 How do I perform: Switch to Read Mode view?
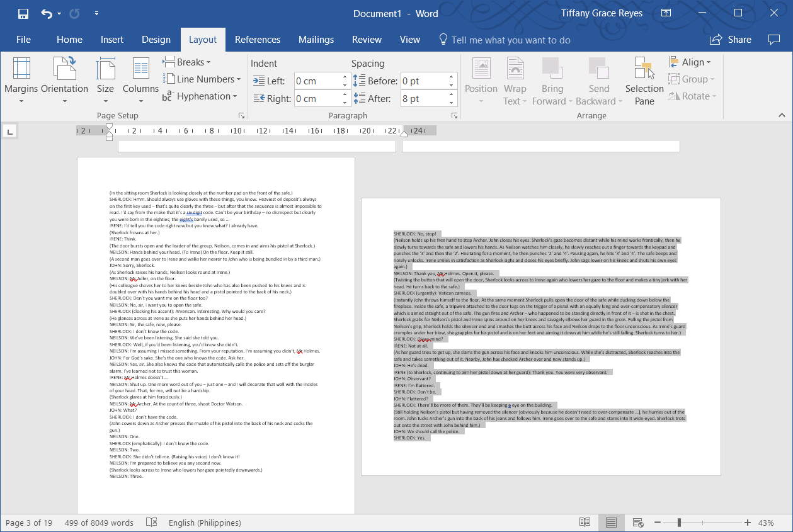click(585, 522)
